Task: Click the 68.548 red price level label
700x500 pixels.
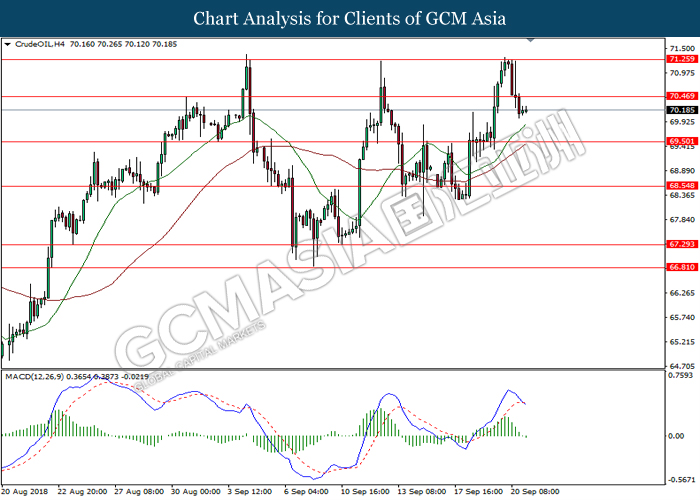Action: (682, 186)
